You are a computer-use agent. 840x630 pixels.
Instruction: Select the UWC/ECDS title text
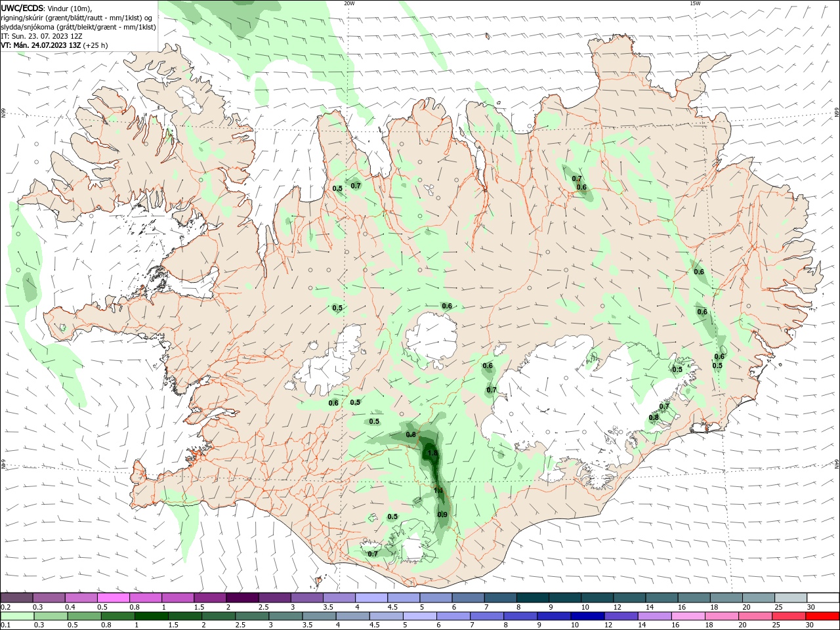[x=22, y=8]
